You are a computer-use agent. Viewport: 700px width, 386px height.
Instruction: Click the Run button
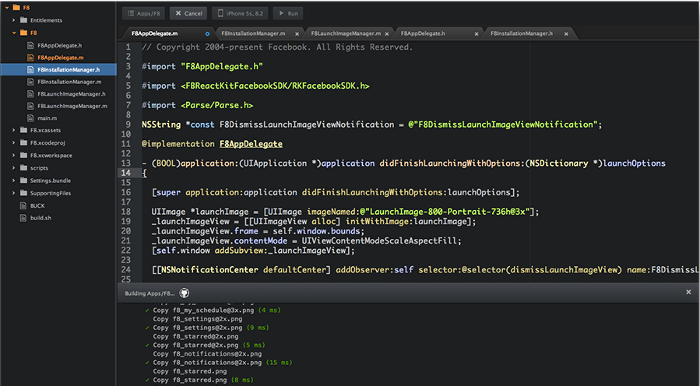pyautogui.click(x=288, y=13)
